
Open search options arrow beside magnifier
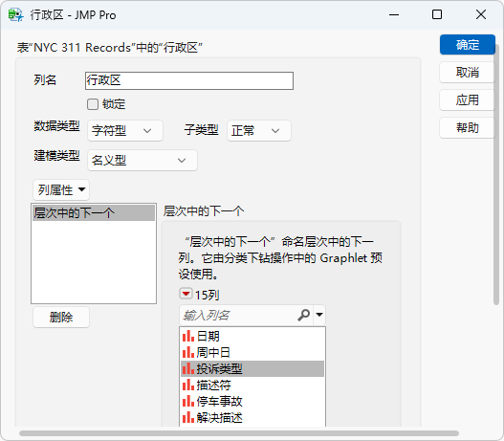tap(319, 315)
